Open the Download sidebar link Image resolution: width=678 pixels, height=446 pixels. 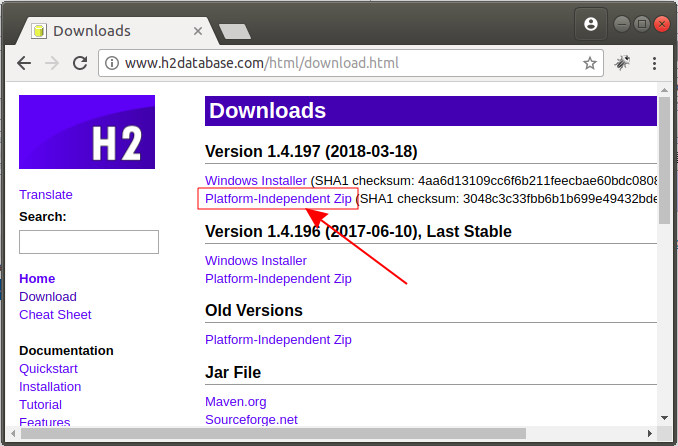click(48, 297)
